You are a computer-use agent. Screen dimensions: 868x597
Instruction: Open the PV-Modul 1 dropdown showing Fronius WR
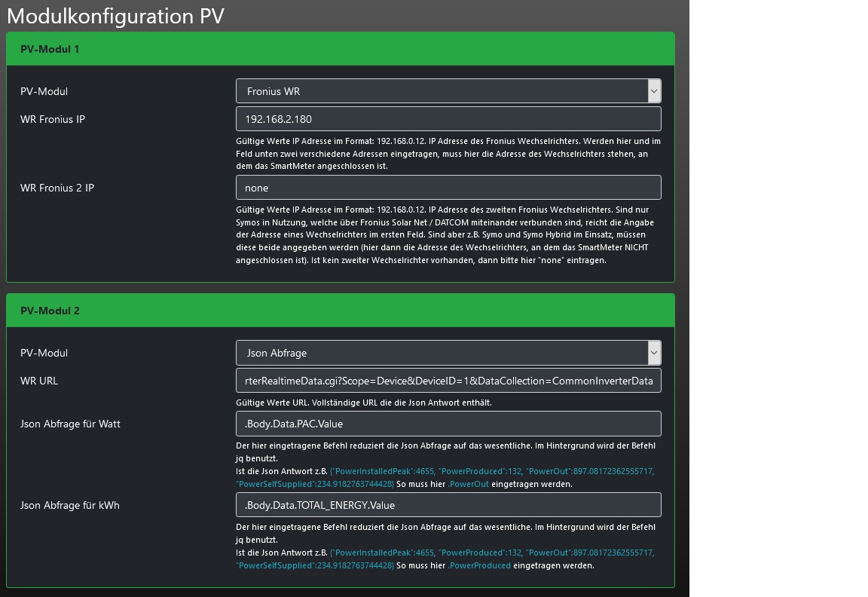[x=448, y=91]
